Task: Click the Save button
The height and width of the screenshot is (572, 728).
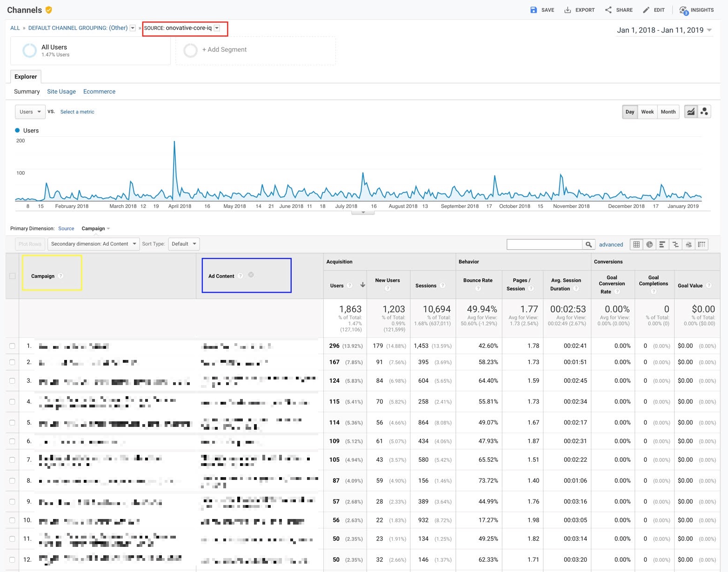Action: [542, 10]
